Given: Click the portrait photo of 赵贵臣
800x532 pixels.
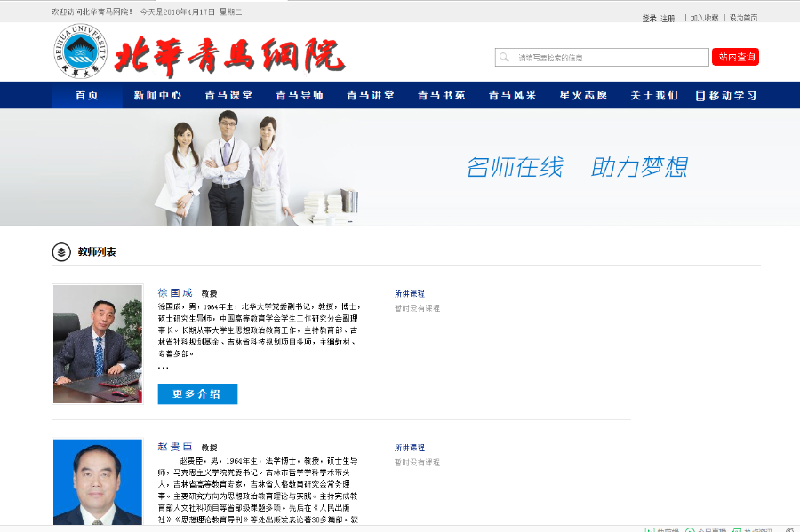Looking at the screenshot, I should (x=98, y=481).
